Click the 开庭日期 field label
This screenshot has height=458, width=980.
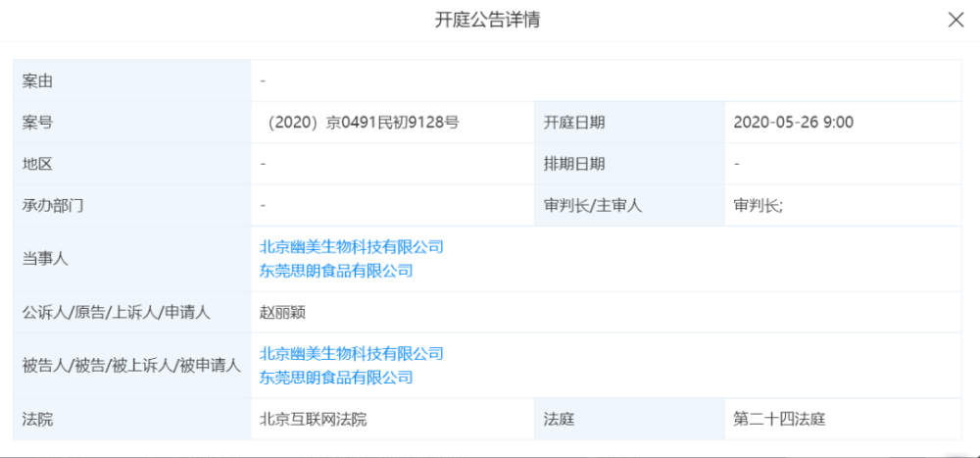(574, 123)
